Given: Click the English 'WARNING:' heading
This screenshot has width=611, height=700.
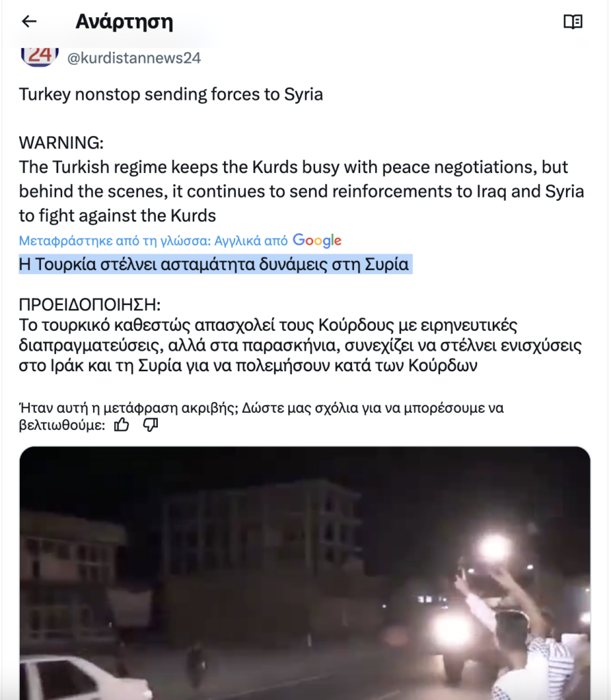Looking at the screenshot, I should 61,143.
